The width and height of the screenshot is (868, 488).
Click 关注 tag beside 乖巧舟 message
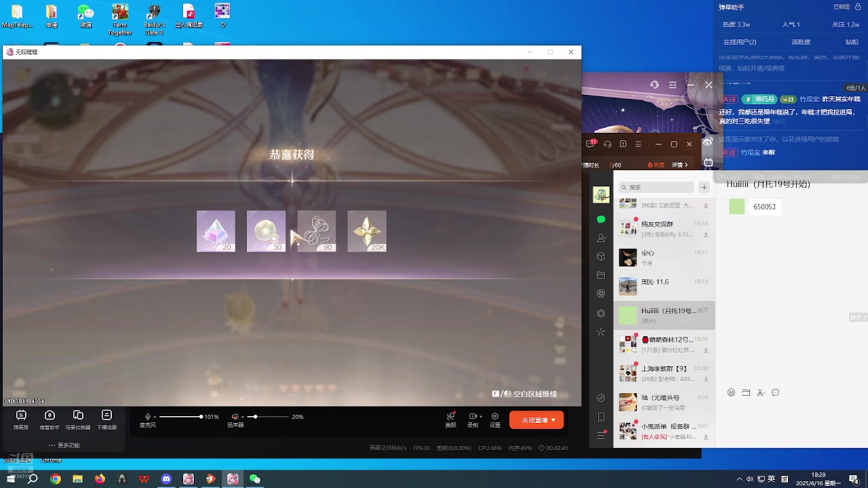(x=730, y=99)
